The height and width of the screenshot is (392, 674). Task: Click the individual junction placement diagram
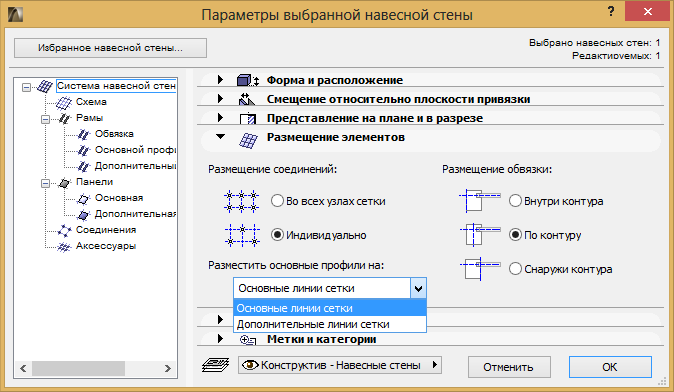[242, 235]
